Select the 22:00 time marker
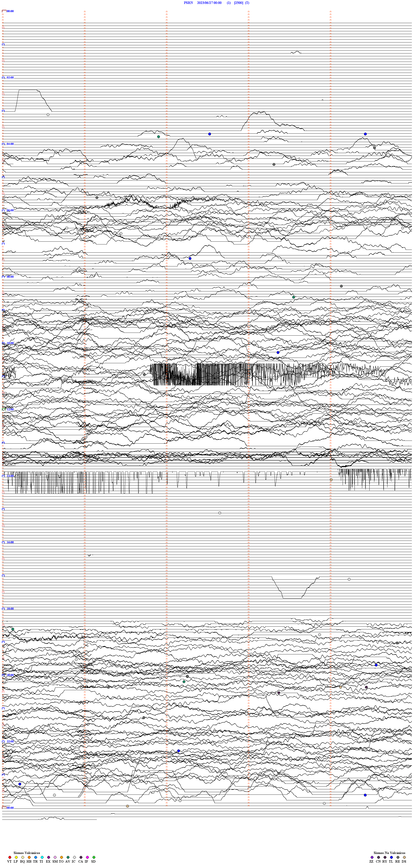Screen dimensions: 414x868 (x=10, y=741)
